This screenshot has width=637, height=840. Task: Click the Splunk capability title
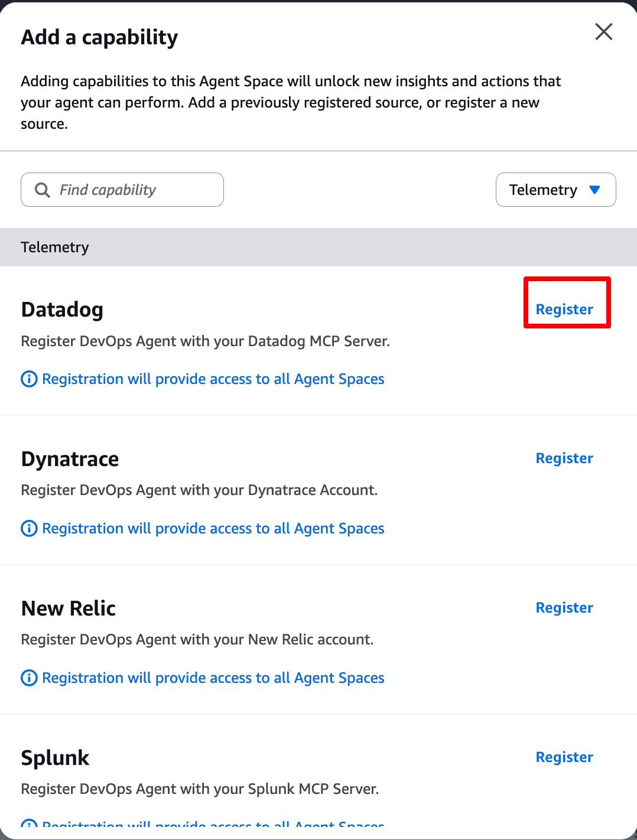tap(55, 758)
